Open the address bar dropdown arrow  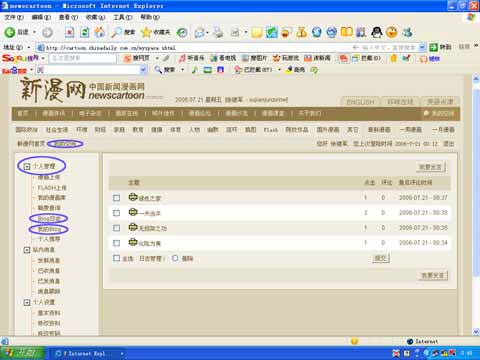click(422, 47)
